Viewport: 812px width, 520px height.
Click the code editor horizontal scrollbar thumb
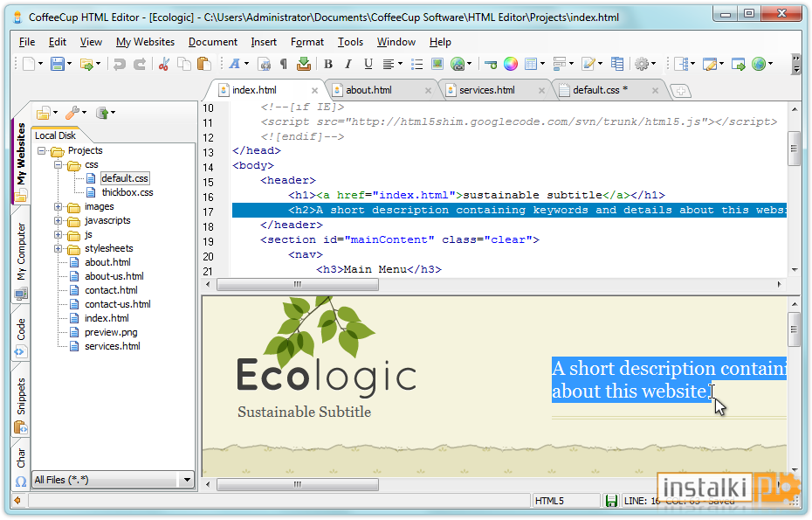[297, 285]
